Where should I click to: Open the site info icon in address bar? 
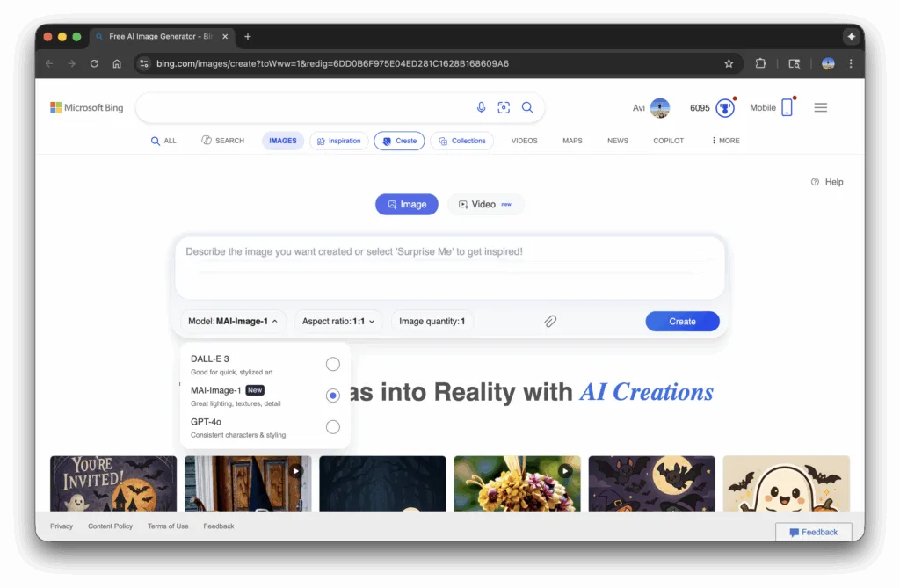144,64
